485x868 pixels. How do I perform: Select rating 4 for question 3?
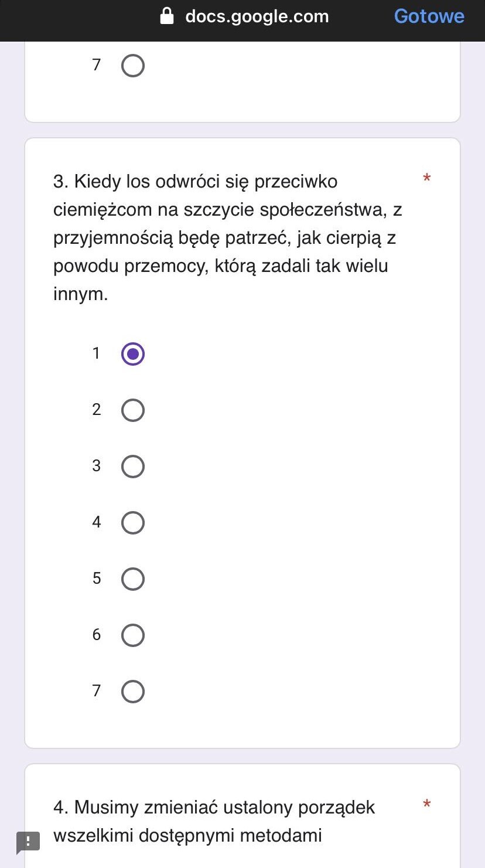133,523
